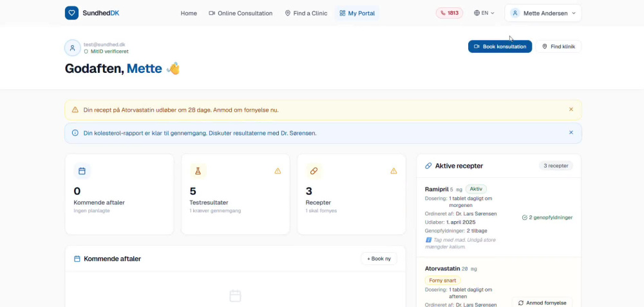Viewport: 644px width, 307px height.
Task: Click the pill icon beside Aktive recepter
Action: [428, 166]
